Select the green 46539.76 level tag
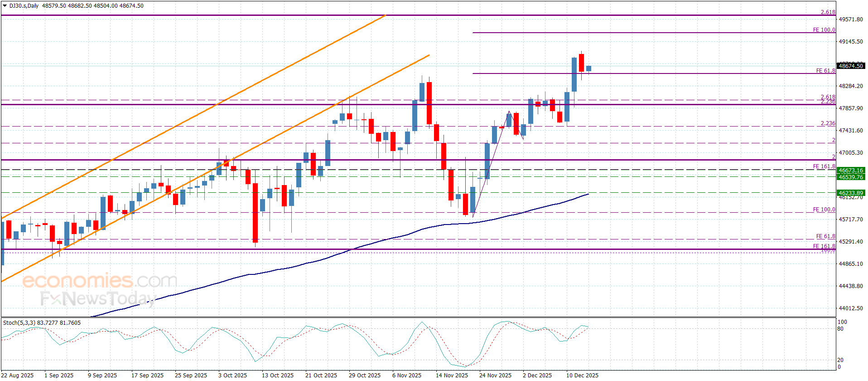Screen dimensions: 868x381 click(x=851, y=177)
